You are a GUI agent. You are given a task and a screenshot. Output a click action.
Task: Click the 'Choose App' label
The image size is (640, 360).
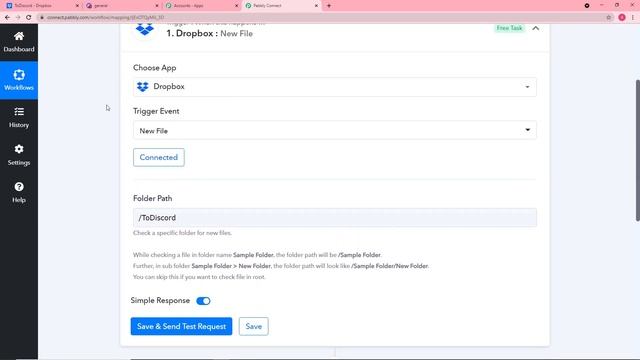click(155, 68)
